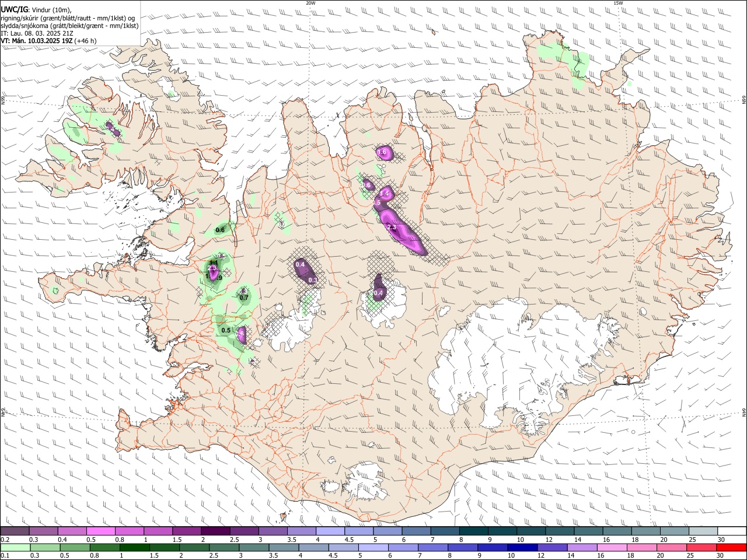Click the 0.7 precipitation value on the map

pyautogui.click(x=244, y=297)
